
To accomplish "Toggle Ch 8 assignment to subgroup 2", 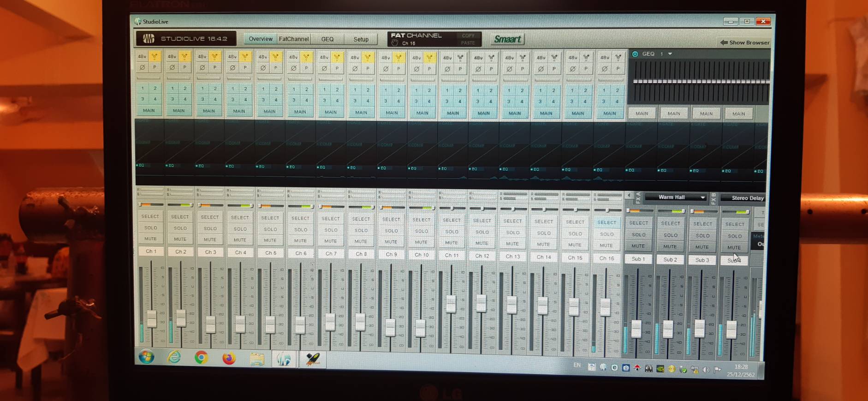I will tap(368, 90).
